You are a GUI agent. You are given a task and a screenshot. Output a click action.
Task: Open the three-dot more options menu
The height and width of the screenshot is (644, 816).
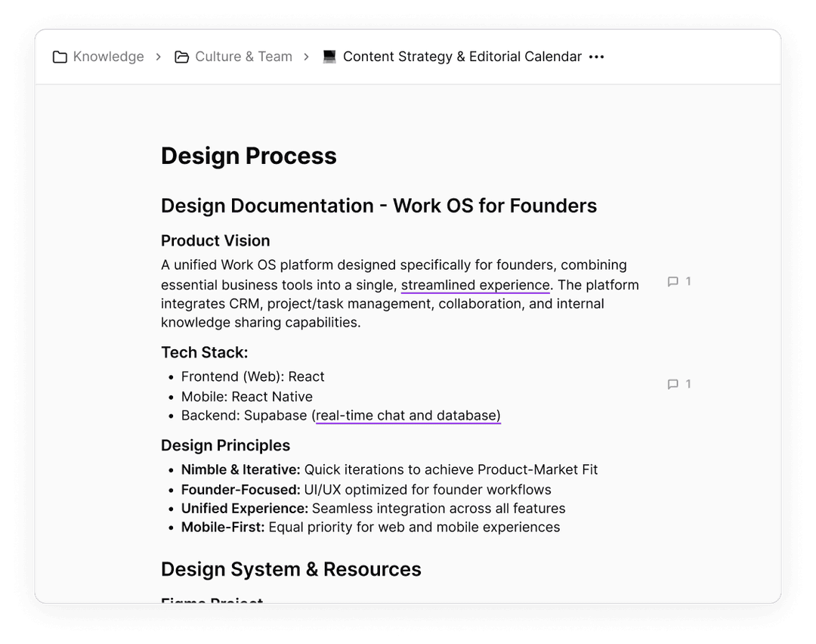(596, 57)
